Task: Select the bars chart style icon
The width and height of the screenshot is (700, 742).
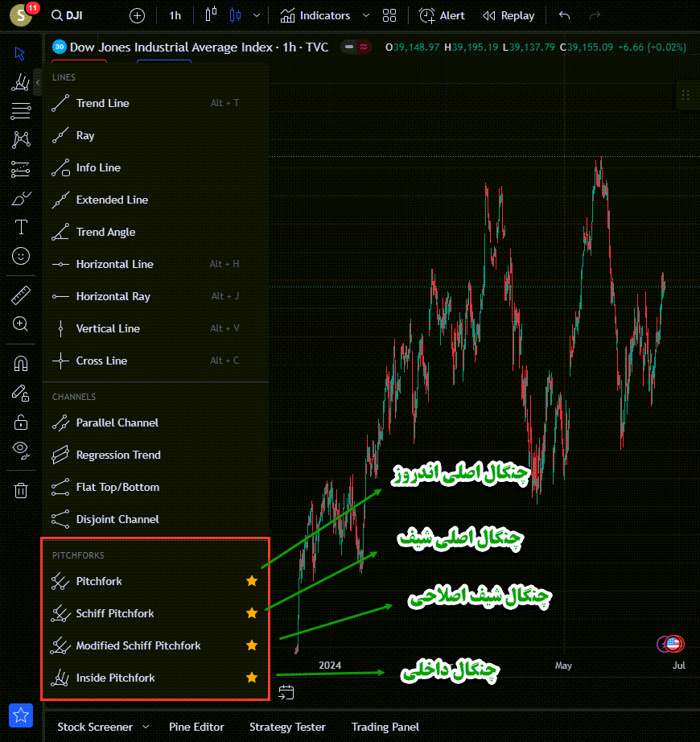Action: click(211, 15)
